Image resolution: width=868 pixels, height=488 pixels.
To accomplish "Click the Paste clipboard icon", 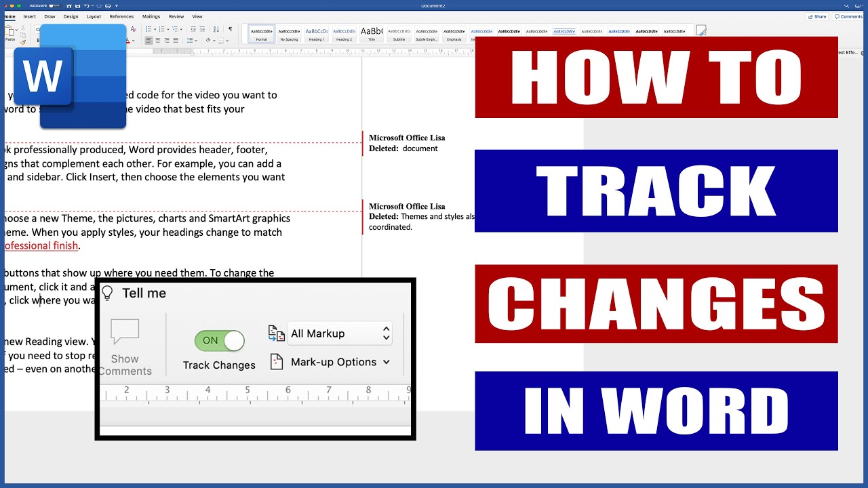I will (x=9, y=31).
